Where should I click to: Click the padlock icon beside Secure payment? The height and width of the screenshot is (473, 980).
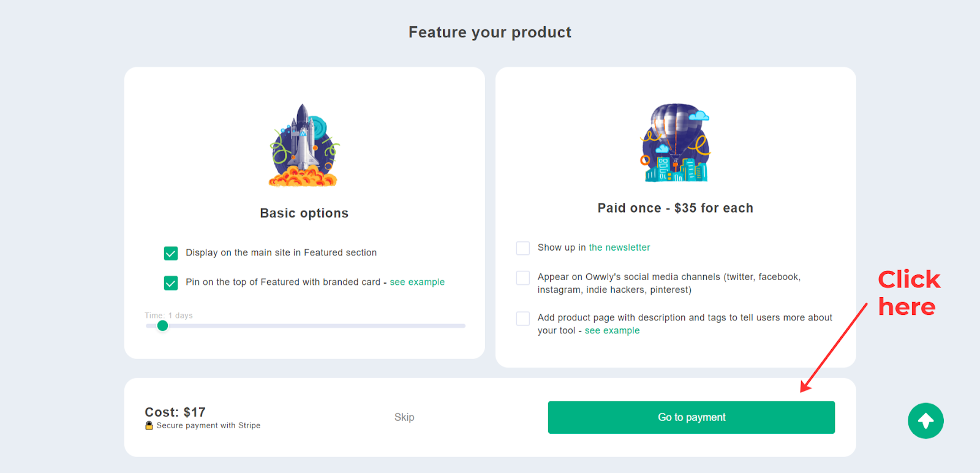click(x=149, y=425)
